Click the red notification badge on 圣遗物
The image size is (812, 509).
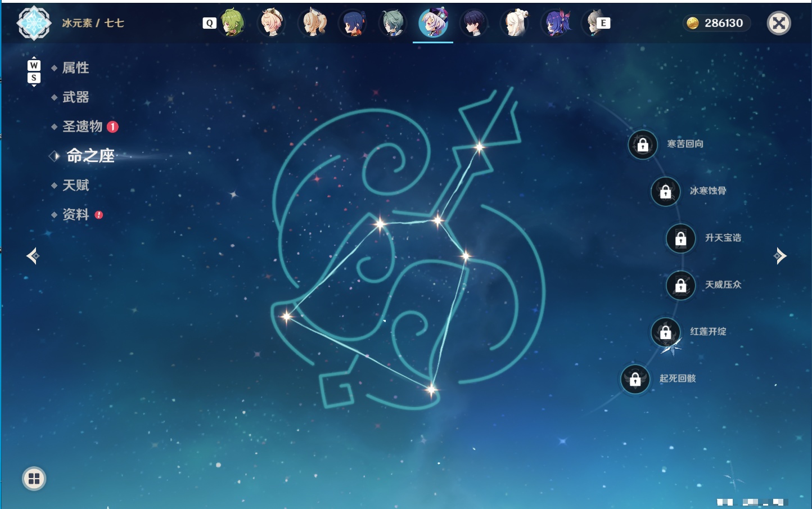(112, 127)
